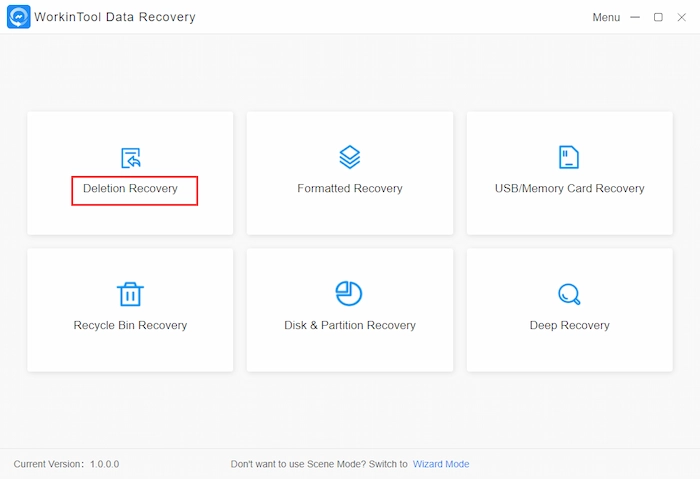Click "Don't want to use Scene Mode?" text
700x479 pixels.
coord(298,464)
